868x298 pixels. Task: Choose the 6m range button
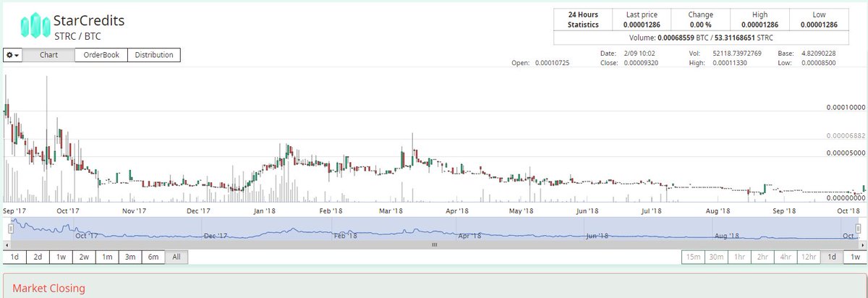coord(153,257)
